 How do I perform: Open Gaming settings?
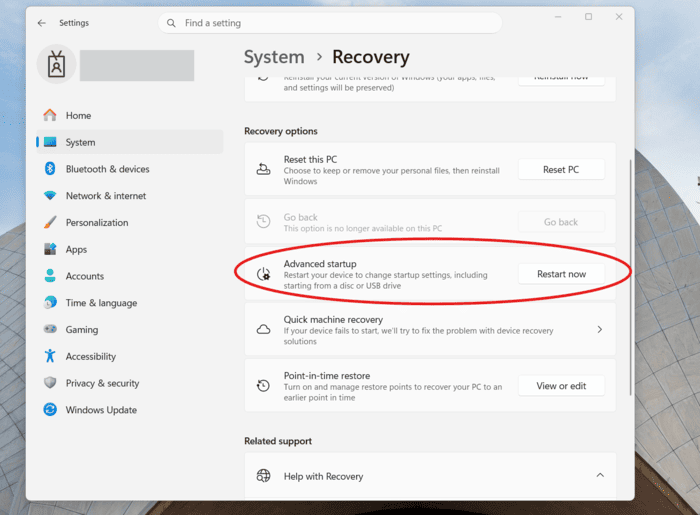(x=129, y=329)
